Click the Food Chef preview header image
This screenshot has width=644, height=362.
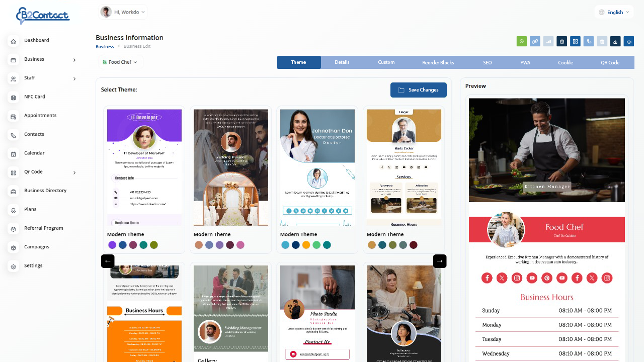point(547,150)
